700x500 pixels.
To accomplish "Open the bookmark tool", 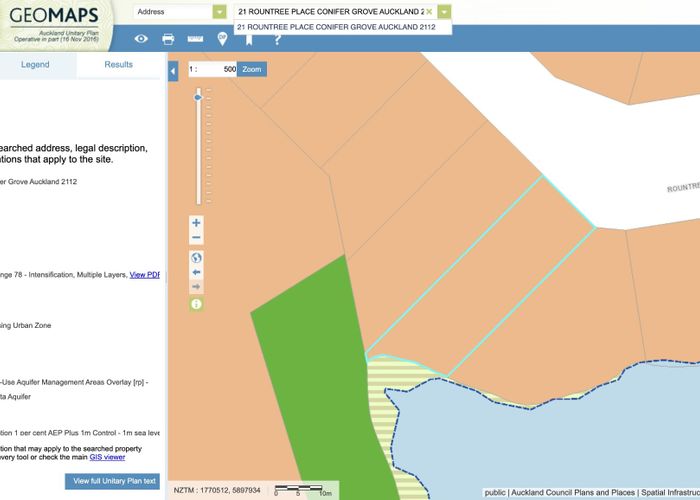I will coord(249,39).
